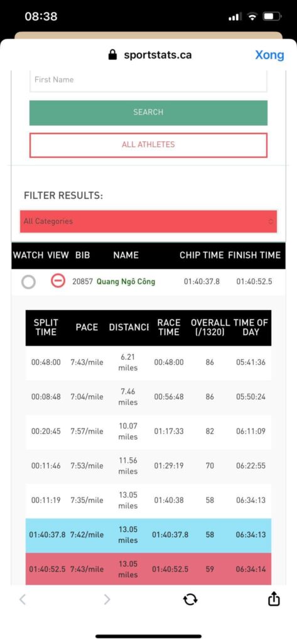Tap the reload page icon

(190, 599)
